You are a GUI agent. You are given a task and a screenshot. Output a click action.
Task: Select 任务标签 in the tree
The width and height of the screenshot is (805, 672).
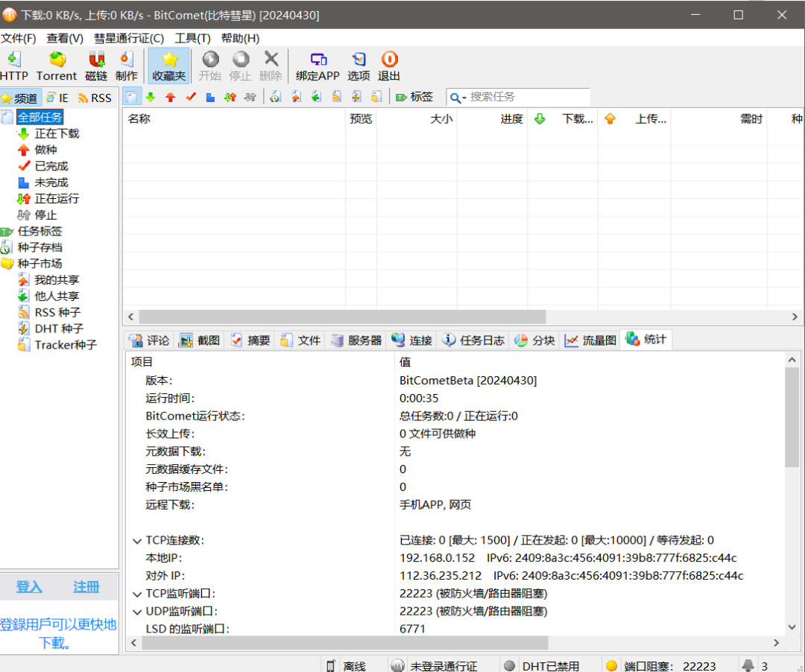(40, 232)
